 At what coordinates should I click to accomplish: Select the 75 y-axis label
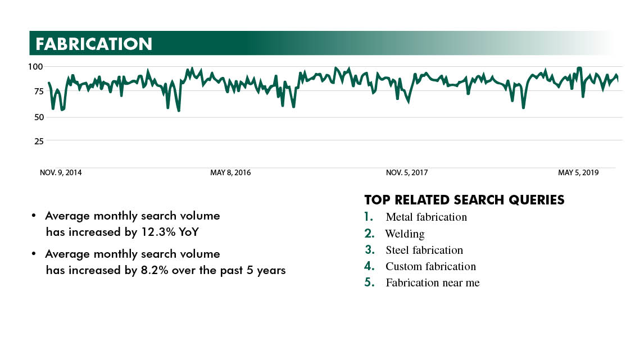(39, 92)
